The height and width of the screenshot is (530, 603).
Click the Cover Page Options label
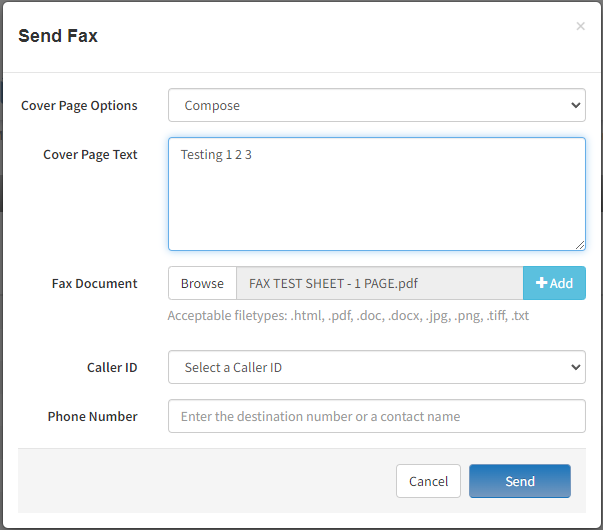click(x=79, y=106)
